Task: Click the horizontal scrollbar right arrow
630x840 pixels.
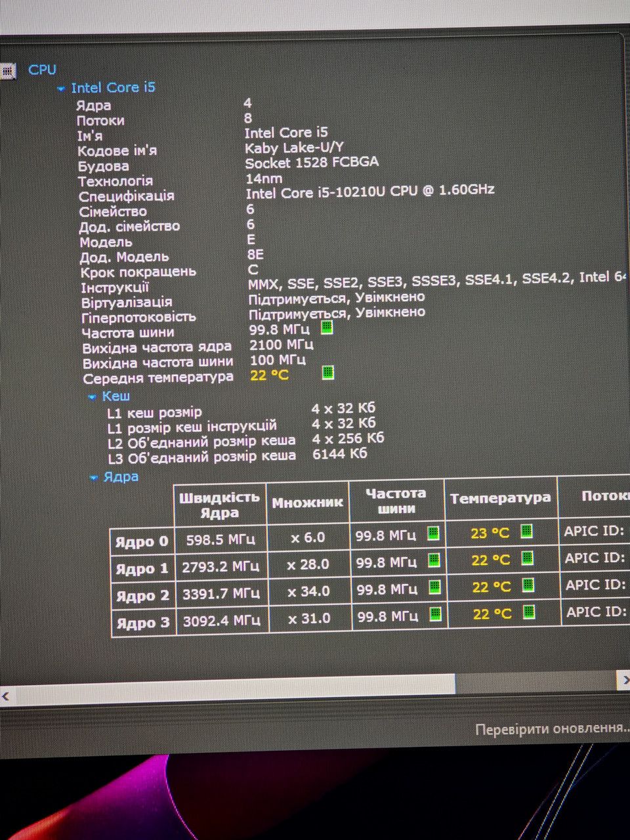Action: [x=623, y=681]
